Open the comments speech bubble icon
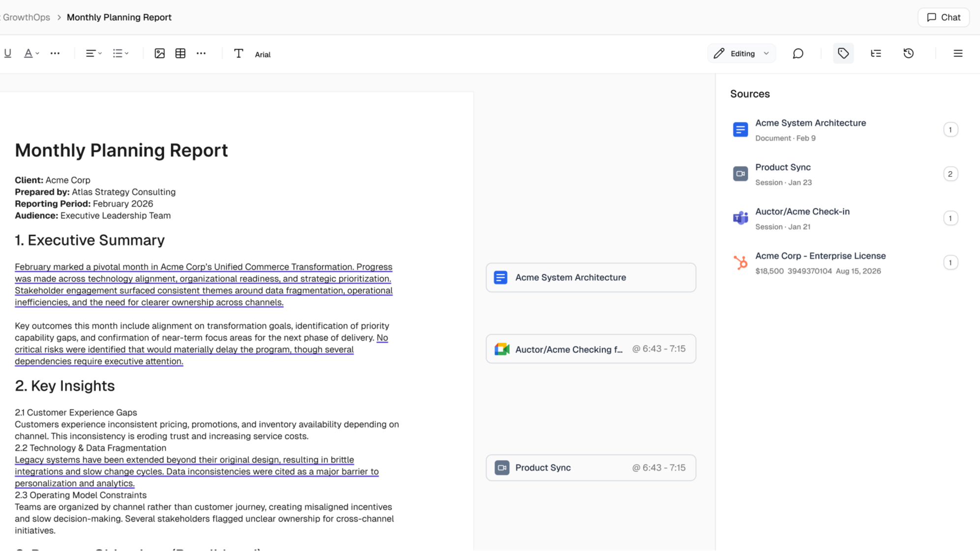Viewport: 980px width, 551px height. point(798,54)
